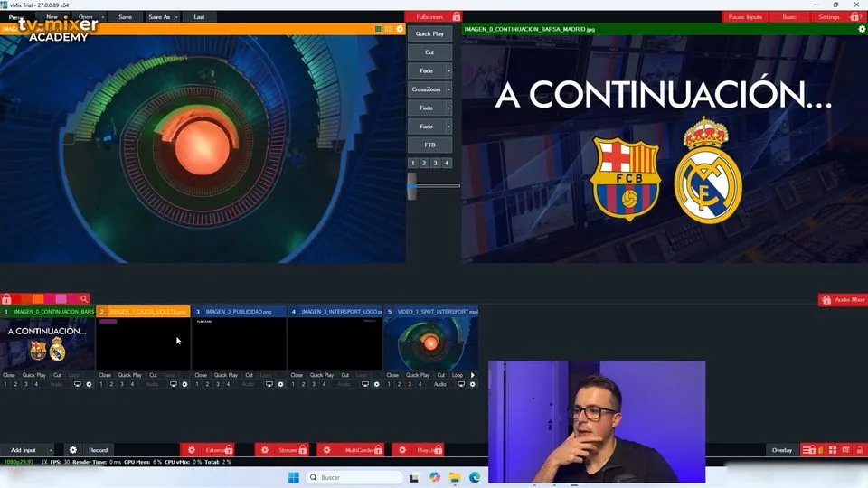Open settings gear for input 4
This screenshot has width=868, height=488.
(376, 384)
